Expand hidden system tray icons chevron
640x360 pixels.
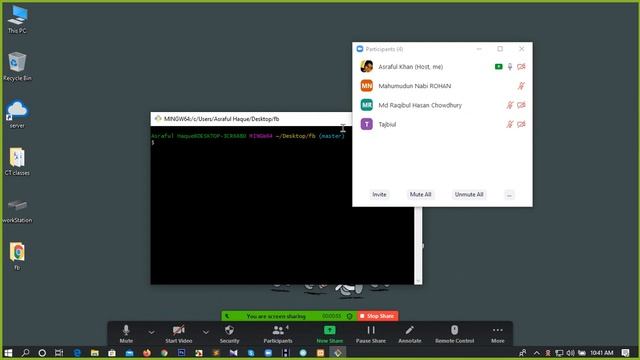tap(536, 353)
